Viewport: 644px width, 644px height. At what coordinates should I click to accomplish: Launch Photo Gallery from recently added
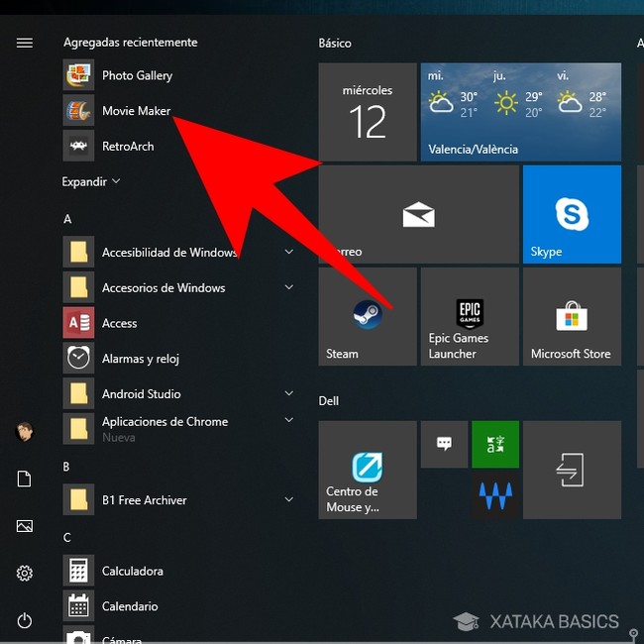(x=137, y=75)
